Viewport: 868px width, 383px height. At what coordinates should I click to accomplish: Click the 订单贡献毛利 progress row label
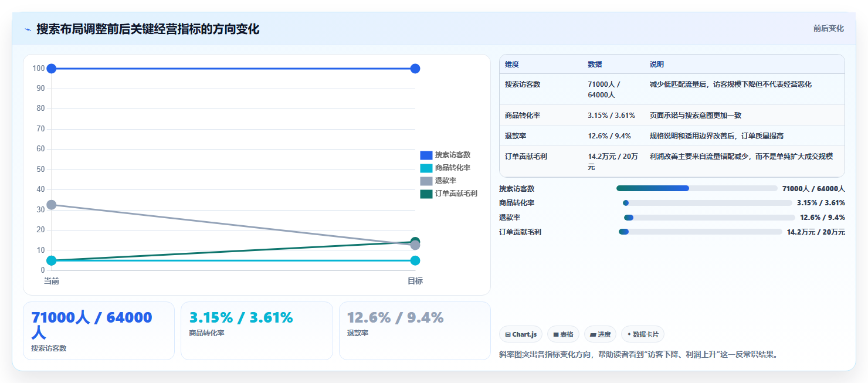[520, 232]
